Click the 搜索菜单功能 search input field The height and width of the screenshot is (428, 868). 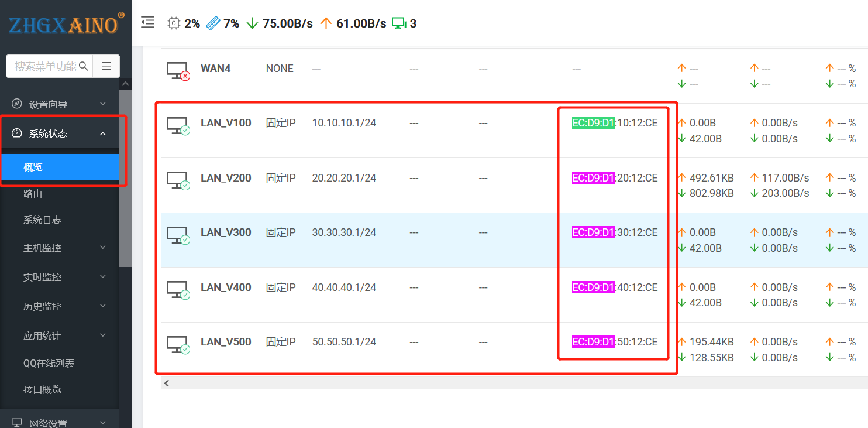(44, 66)
